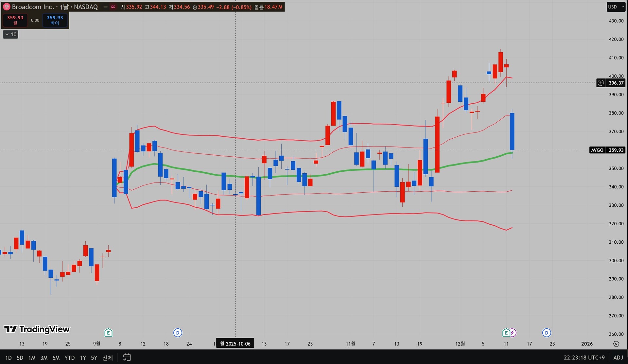Click the Broadcom symbol logo icon
The image size is (628, 364).
click(x=6, y=7)
